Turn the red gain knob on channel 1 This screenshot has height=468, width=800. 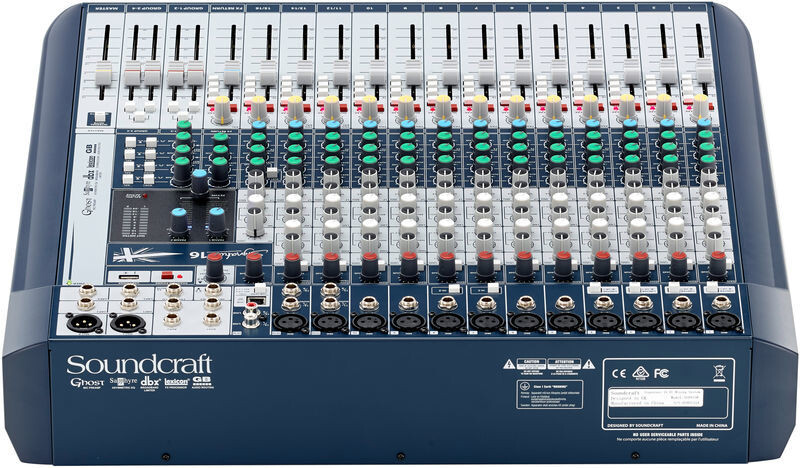[x=718, y=264]
